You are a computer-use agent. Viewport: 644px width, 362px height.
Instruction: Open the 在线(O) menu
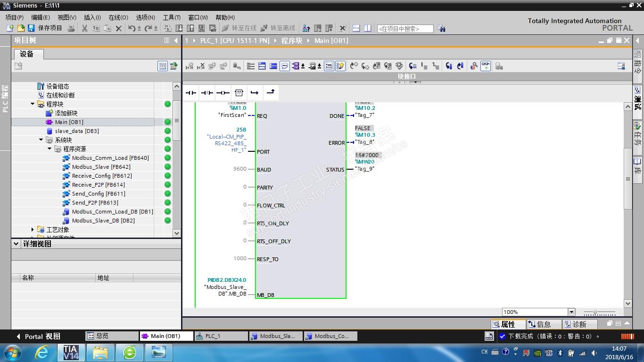(x=118, y=17)
